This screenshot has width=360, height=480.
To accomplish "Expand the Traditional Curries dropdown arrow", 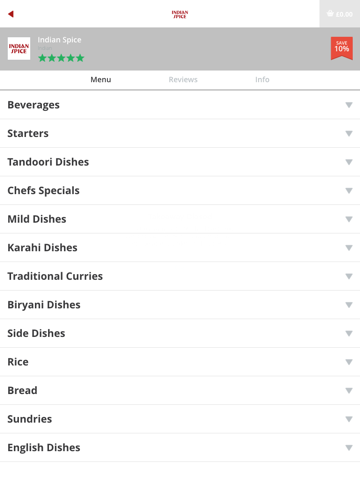I will click(x=349, y=276).
